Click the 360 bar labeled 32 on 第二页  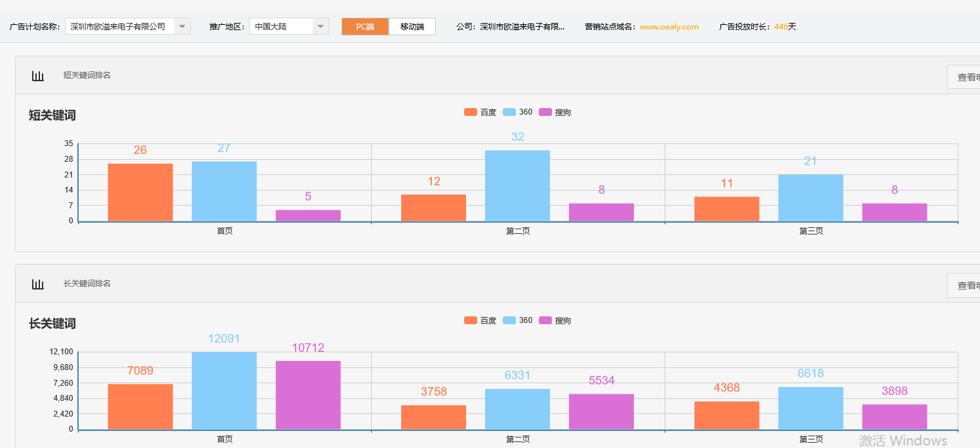[517, 186]
